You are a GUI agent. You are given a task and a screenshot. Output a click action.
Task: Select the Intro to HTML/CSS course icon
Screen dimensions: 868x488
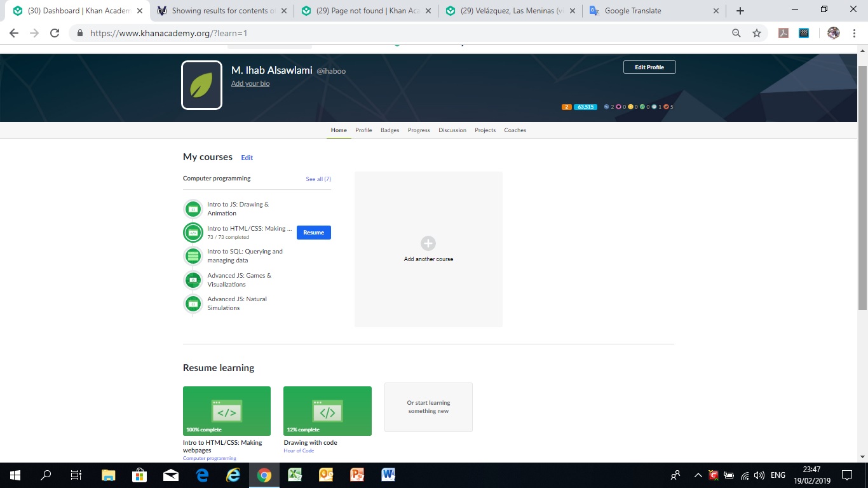pyautogui.click(x=193, y=233)
